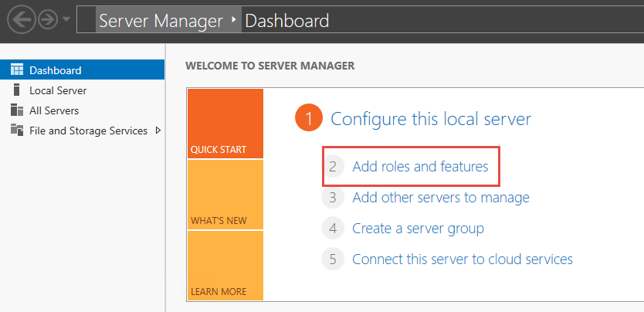
Task: Click the step 4 number circle
Action: [333, 228]
